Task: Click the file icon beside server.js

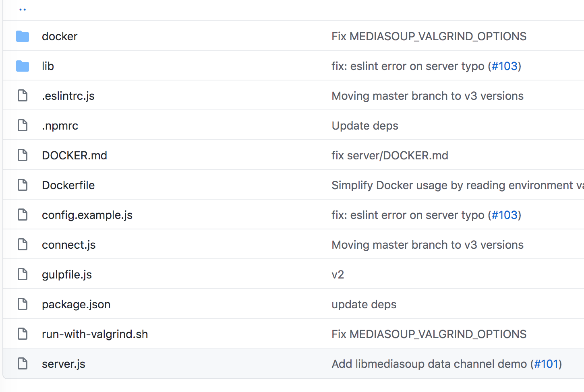Action: (23, 364)
